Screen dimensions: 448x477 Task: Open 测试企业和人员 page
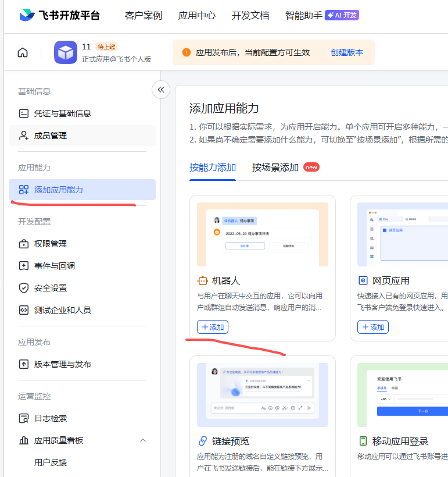click(82, 310)
